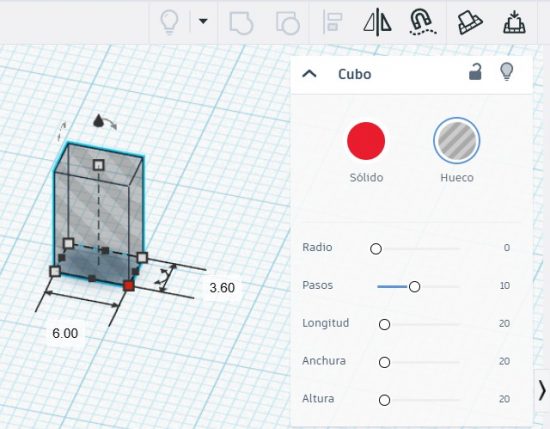Image resolution: width=550 pixels, height=429 pixels.
Task: Select the Mirror tool icon
Action: pos(377,22)
